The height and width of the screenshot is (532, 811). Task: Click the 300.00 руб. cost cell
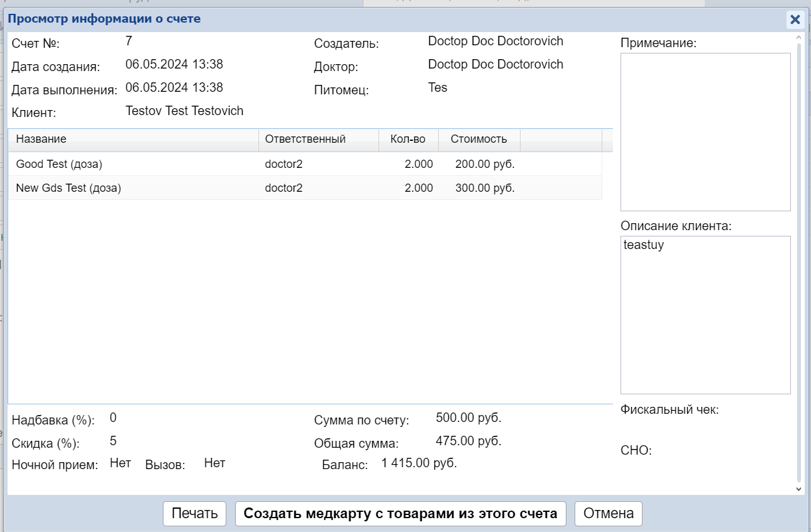(485, 188)
